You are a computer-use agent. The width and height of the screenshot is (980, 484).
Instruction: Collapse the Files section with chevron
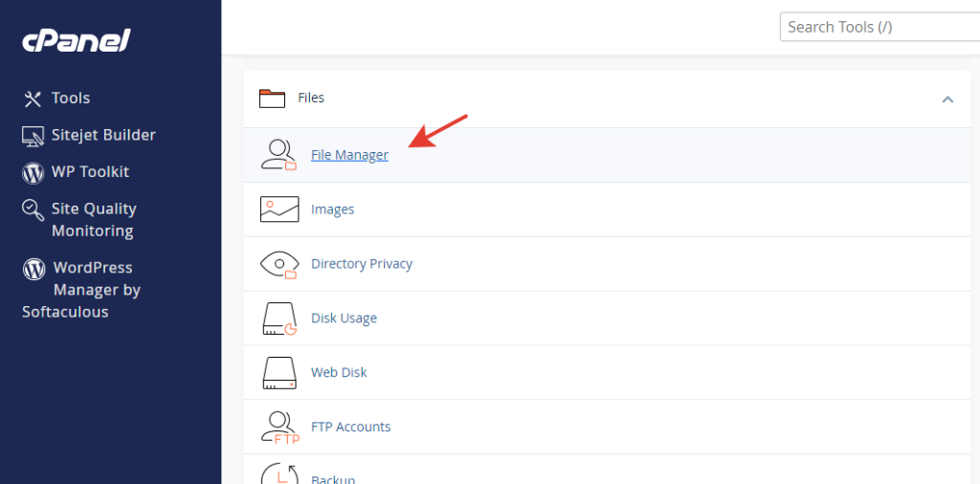[x=947, y=99]
